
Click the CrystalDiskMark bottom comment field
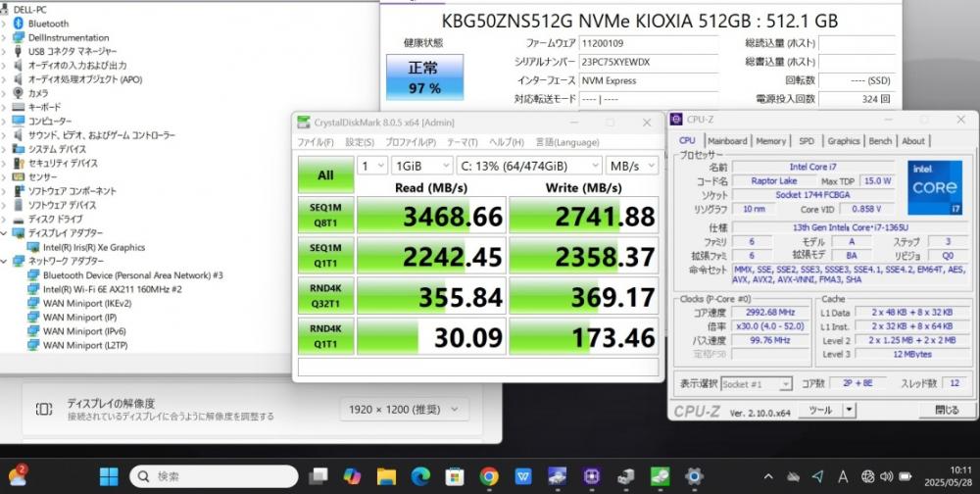[478, 368]
